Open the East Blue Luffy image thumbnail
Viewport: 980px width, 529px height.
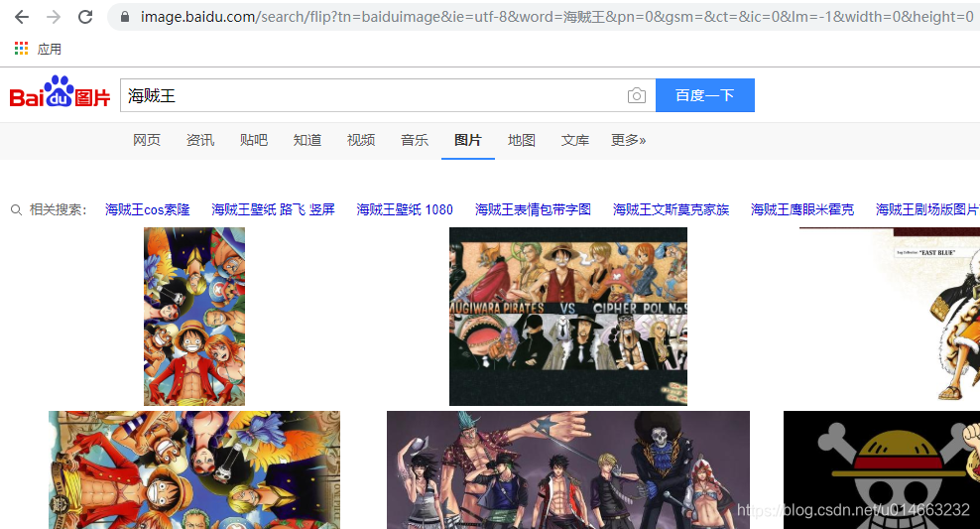[x=890, y=315]
